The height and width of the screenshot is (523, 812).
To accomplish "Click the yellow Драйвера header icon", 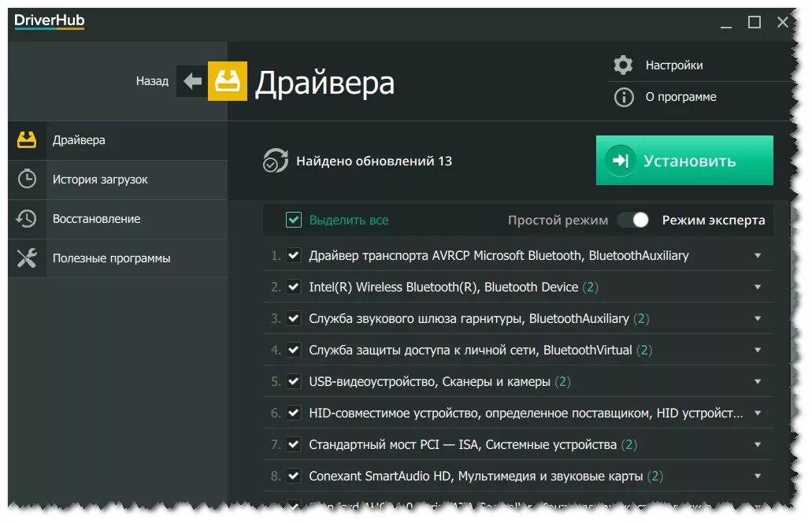I will 228,81.
